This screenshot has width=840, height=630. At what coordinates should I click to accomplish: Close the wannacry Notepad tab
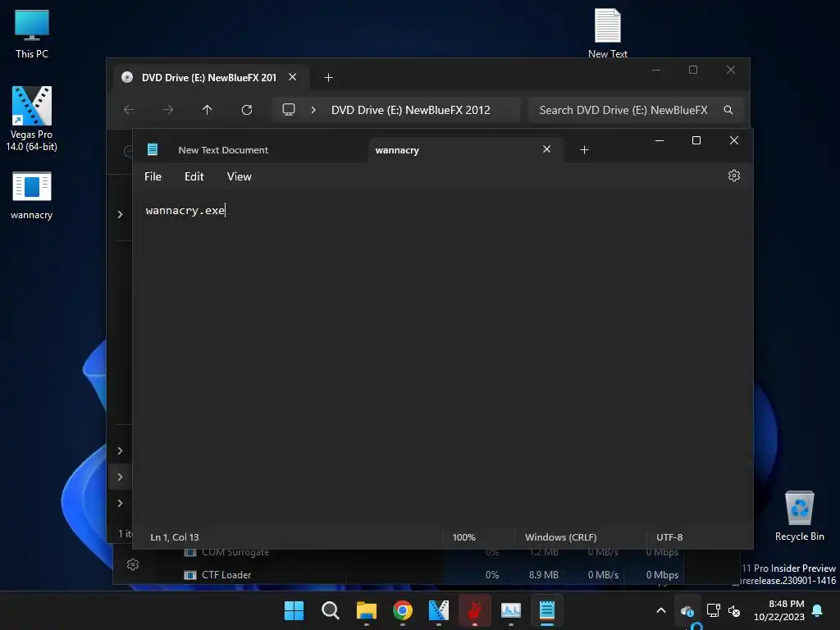click(546, 149)
